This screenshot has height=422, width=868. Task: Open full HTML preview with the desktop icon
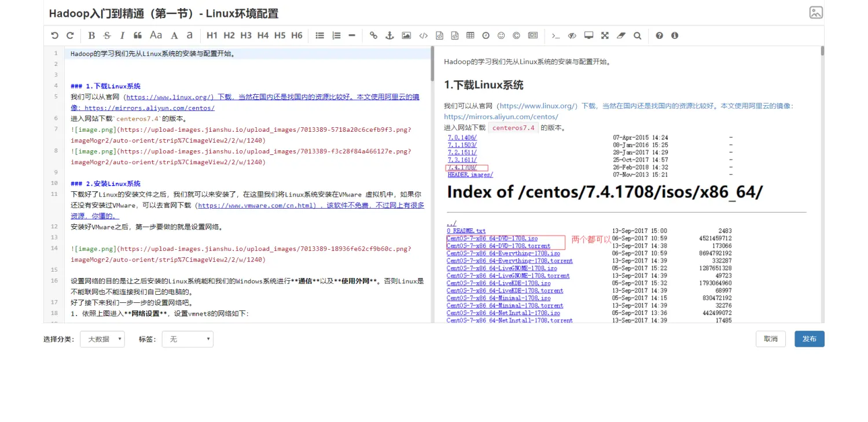click(589, 35)
